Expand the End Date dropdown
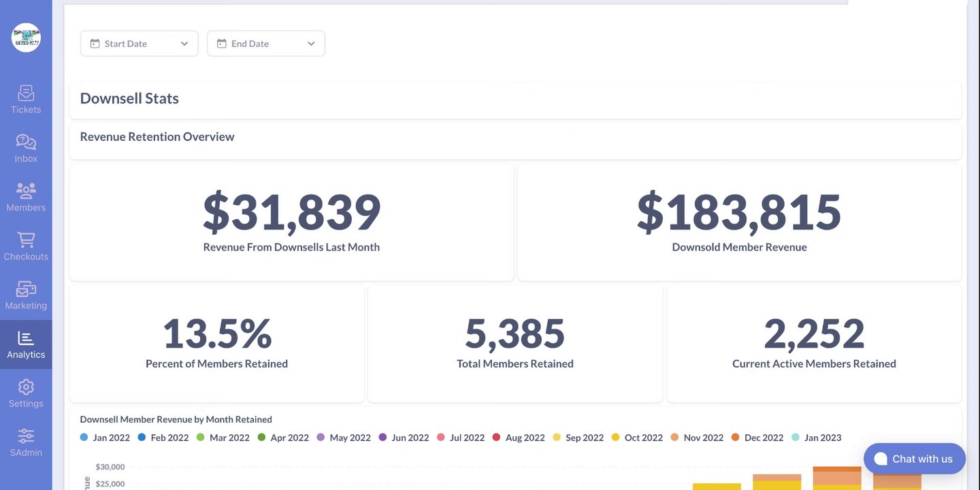The image size is (980, 490). tap(310, 44)
